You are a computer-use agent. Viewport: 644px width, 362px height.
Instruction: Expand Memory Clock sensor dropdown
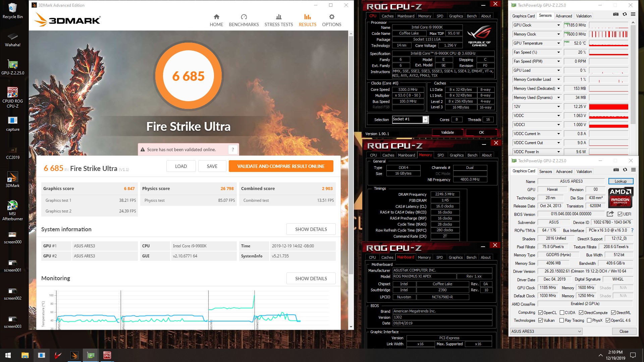pyautogui.click(x=558, y=34)
